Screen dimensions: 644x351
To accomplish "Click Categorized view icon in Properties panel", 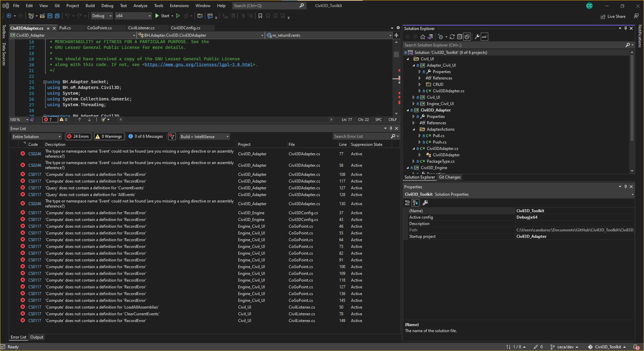I will coord(408,203).
